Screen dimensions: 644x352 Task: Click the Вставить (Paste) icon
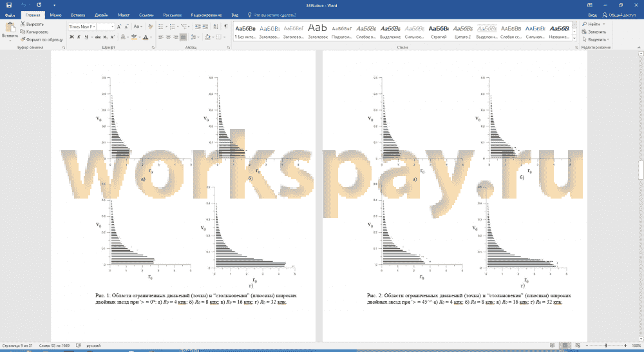click(10, 28)
